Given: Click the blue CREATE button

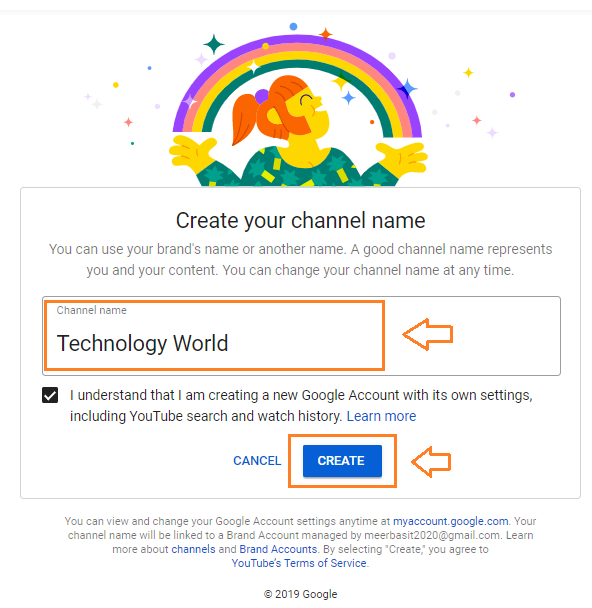Looking at the screenshot, I should (x=342, y=461).
